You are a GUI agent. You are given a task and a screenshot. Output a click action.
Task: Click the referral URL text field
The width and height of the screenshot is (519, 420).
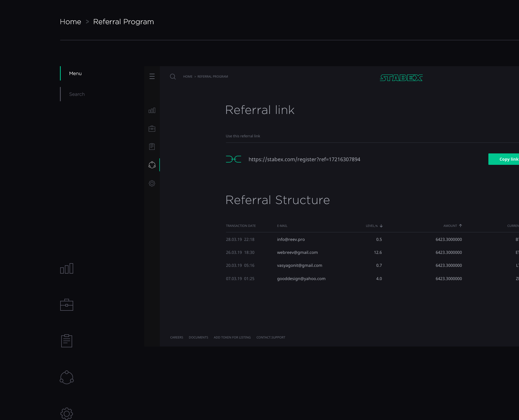coord(304,159)
